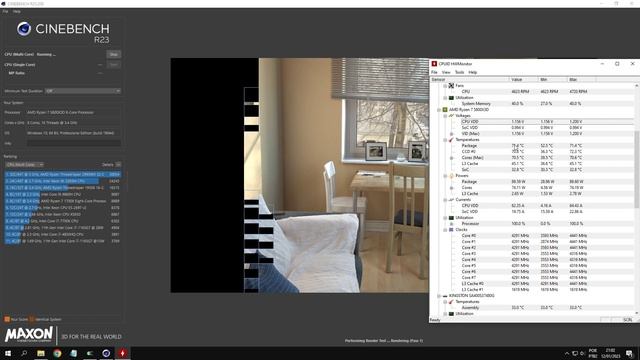The height and width of the screenshot is (360, 640).
Task: Collapse the KINGSTON drive node
Action: [439, 296]
